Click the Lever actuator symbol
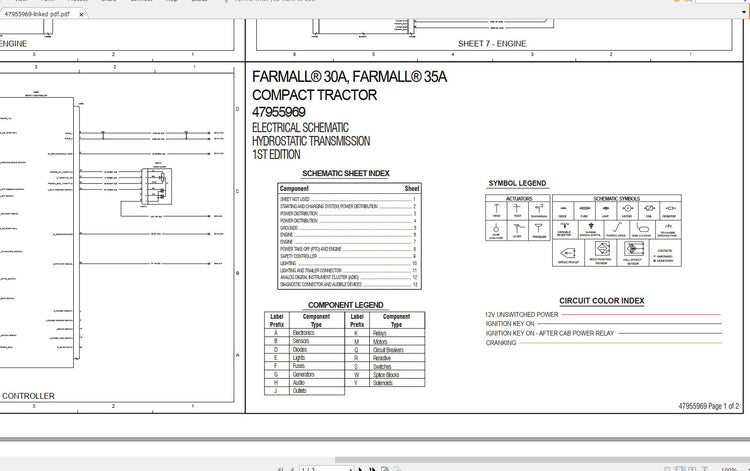This screenshot has width=750, height=471. pos(517,230)
